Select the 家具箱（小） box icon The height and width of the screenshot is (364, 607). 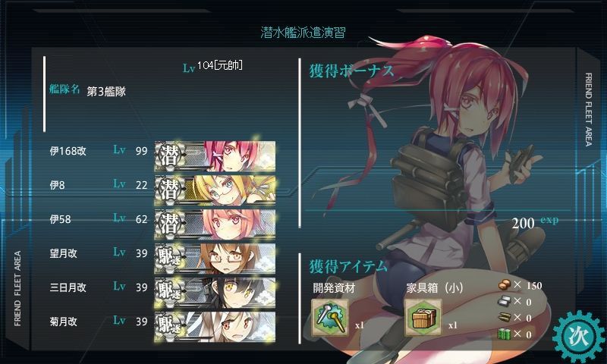pos(423,318)
